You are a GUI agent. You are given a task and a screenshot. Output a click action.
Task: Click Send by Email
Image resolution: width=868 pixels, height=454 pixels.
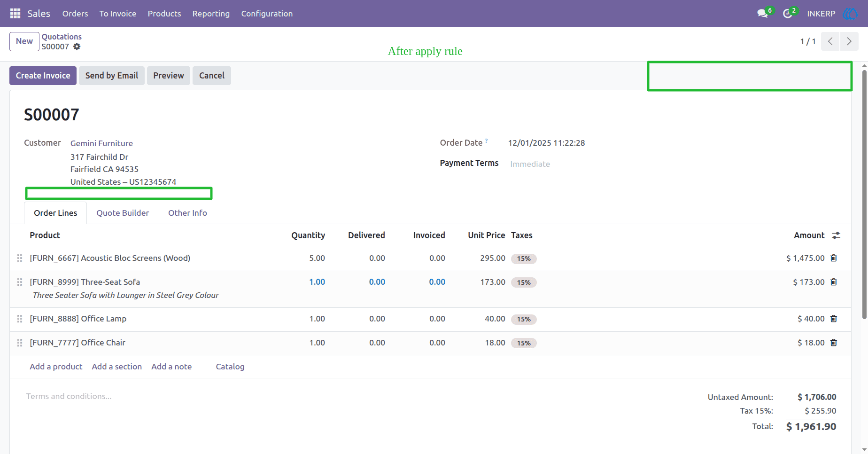112,76
